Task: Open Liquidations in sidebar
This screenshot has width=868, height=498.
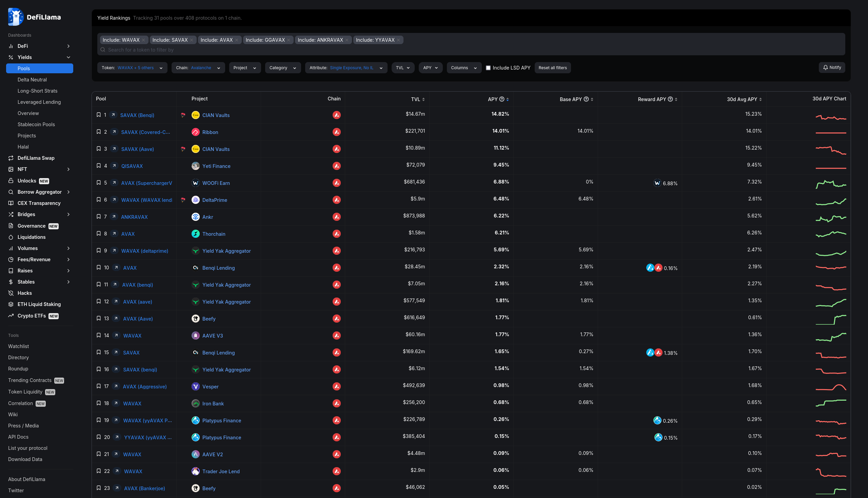Action: 32,237
